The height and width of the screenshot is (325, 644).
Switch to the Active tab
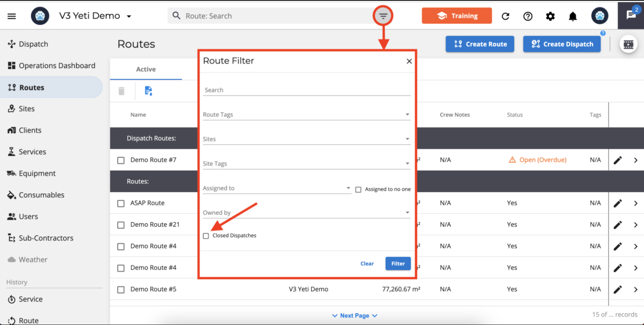click(146, 69)
